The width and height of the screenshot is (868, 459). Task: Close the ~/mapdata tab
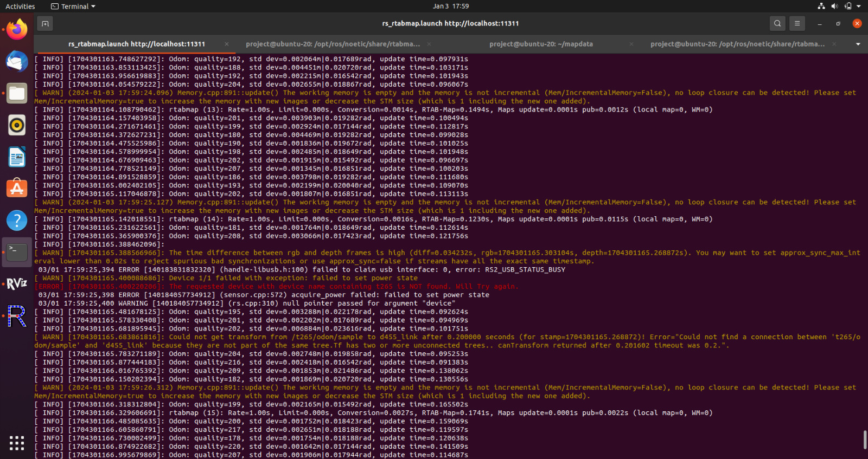coord(631,44)
